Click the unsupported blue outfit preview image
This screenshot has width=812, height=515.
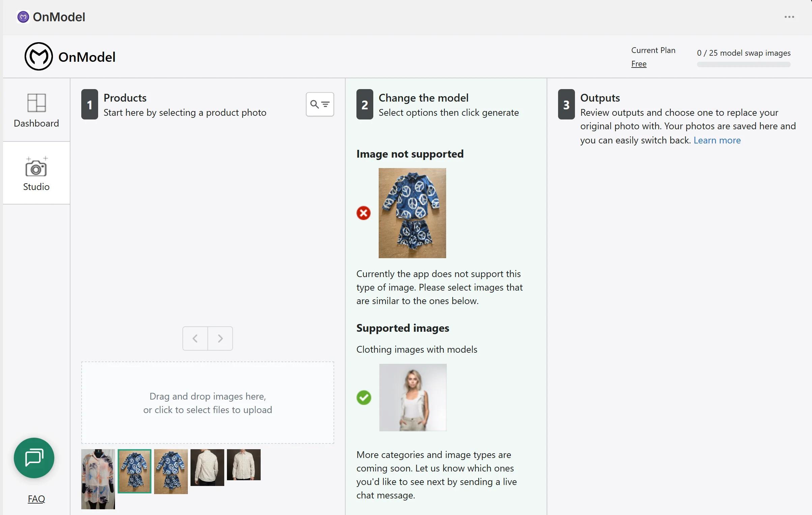coord(412,213)
